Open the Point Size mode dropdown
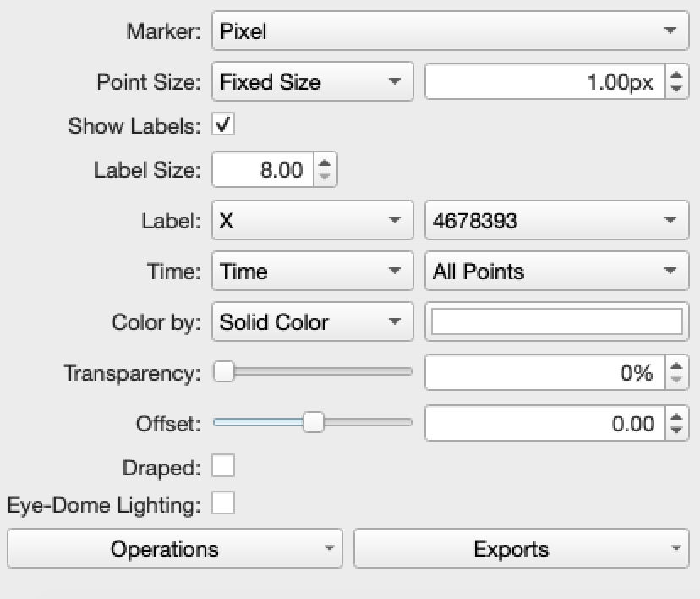700x599 pixels. 312,82
